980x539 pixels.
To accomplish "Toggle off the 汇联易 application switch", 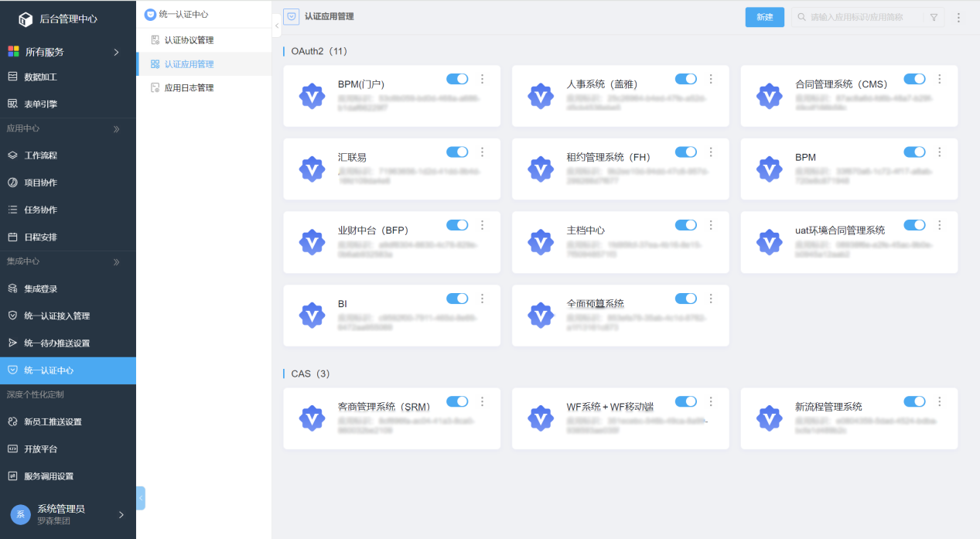I will click(x=457, y=152).
